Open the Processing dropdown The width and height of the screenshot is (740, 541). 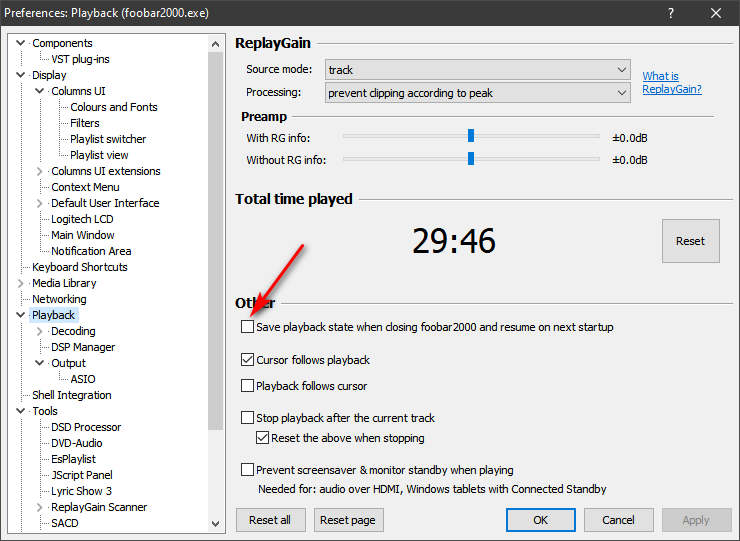click(x=477, y=93)
